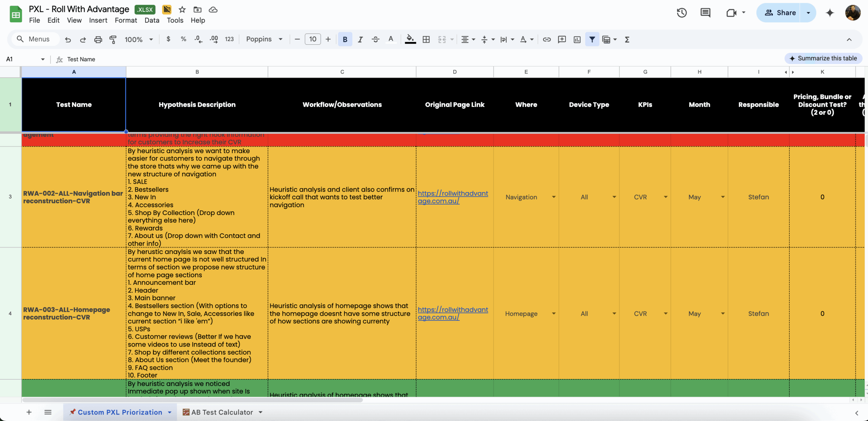Increase font size with plus button

[328, 39]
